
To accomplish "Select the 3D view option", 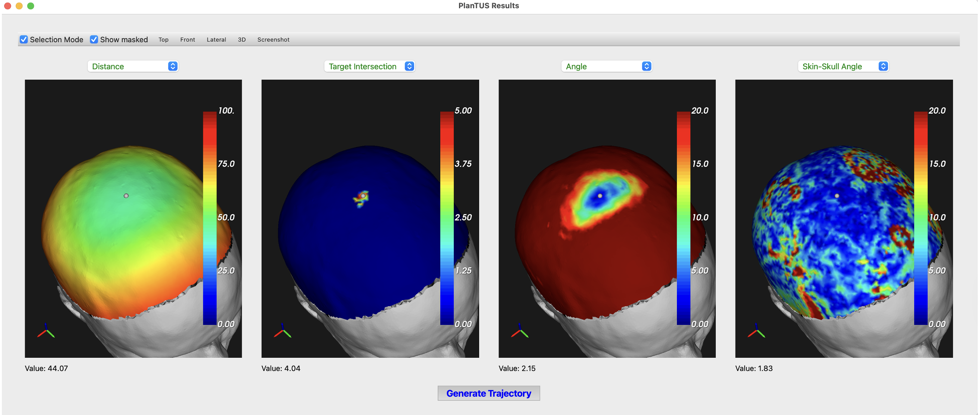I will pos(242,40).
